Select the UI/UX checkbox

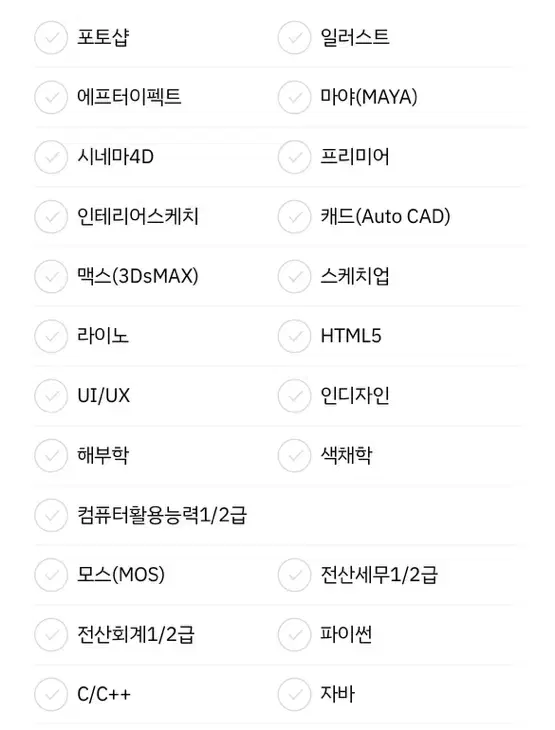51,396
